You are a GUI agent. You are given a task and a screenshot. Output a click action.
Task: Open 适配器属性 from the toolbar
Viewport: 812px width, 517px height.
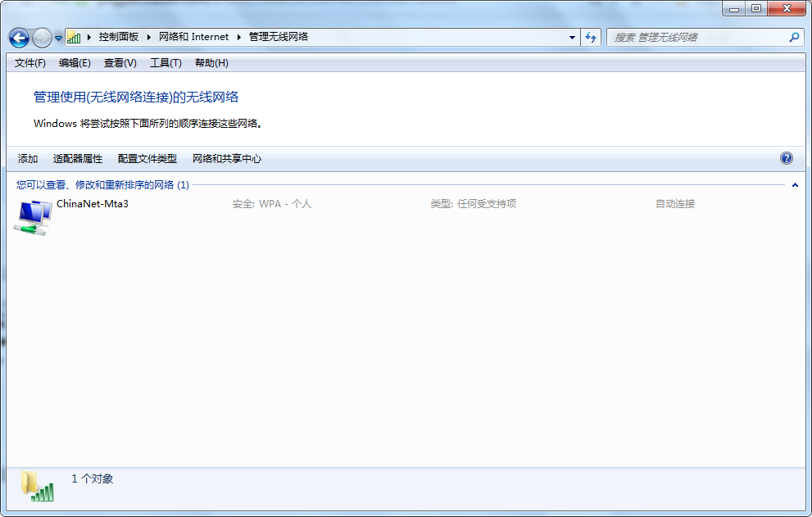78,159
